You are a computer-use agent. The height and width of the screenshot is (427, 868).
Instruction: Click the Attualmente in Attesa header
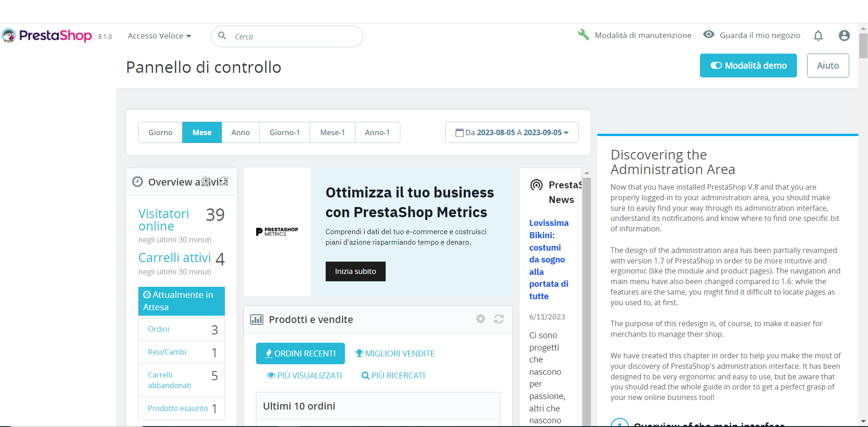click(x=181, y=301)
